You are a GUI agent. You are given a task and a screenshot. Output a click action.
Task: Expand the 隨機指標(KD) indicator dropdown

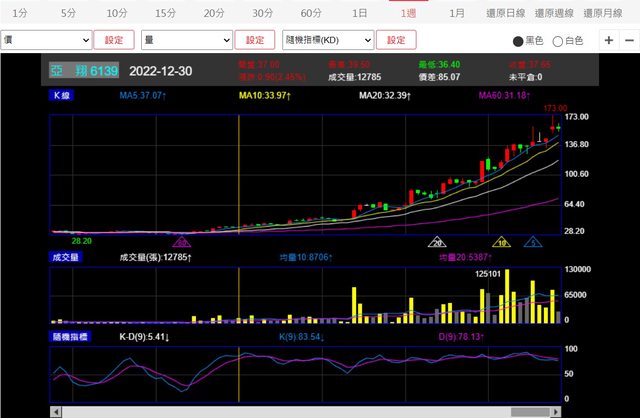(327, 40)
